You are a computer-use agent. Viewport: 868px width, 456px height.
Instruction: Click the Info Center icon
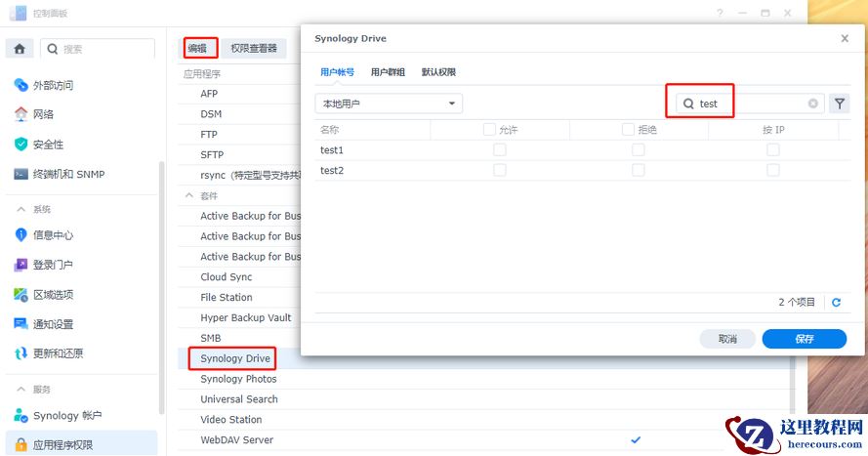pos(21,234)
